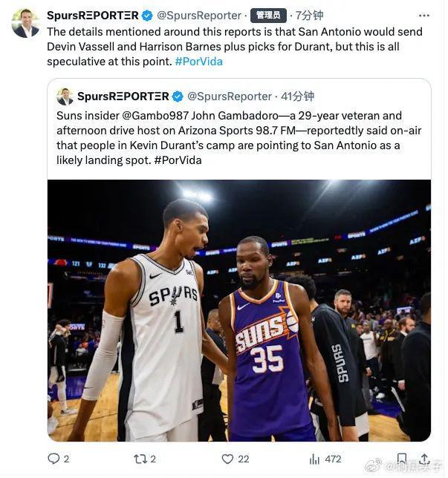Bookmark this post
The width and height of the screenshot is (448, 478).
tap(401, 459)
